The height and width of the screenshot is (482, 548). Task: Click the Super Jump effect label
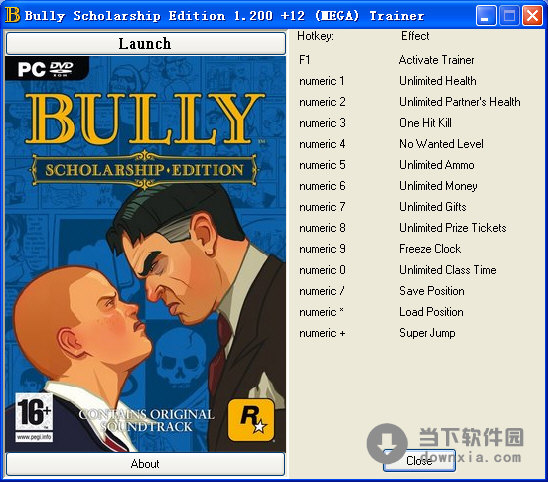click(x=427, y=333)
